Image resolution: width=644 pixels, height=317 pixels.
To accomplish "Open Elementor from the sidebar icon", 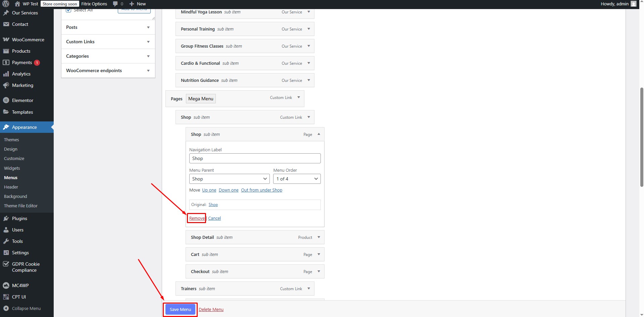I will [6, 100].
